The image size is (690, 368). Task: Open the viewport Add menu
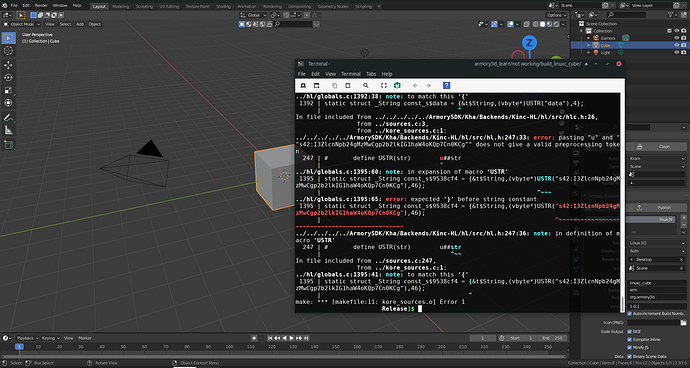click(x=80, y=24)
